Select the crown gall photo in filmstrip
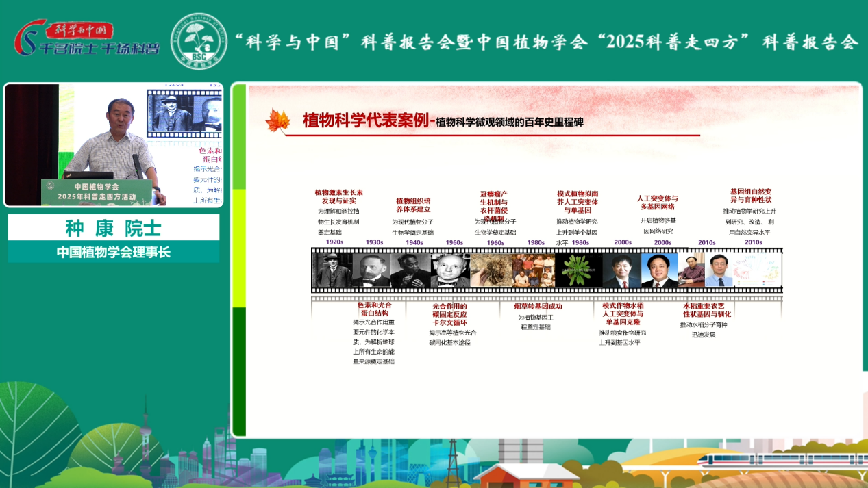The height and width of the screenshot is (488, 868). coord(491,270)
